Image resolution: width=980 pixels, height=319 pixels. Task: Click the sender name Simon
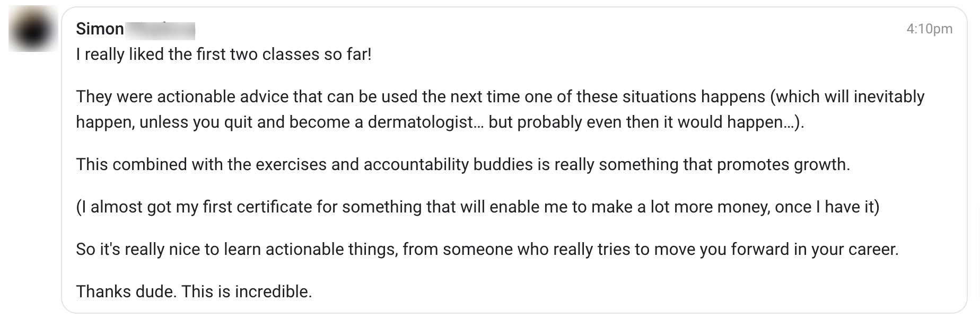click(100, 29)
